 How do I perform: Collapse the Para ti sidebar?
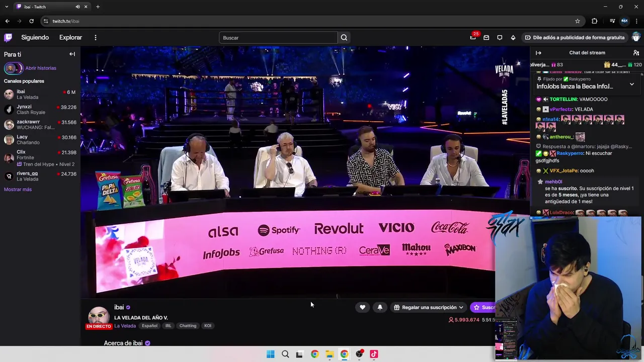click(72, 54)
